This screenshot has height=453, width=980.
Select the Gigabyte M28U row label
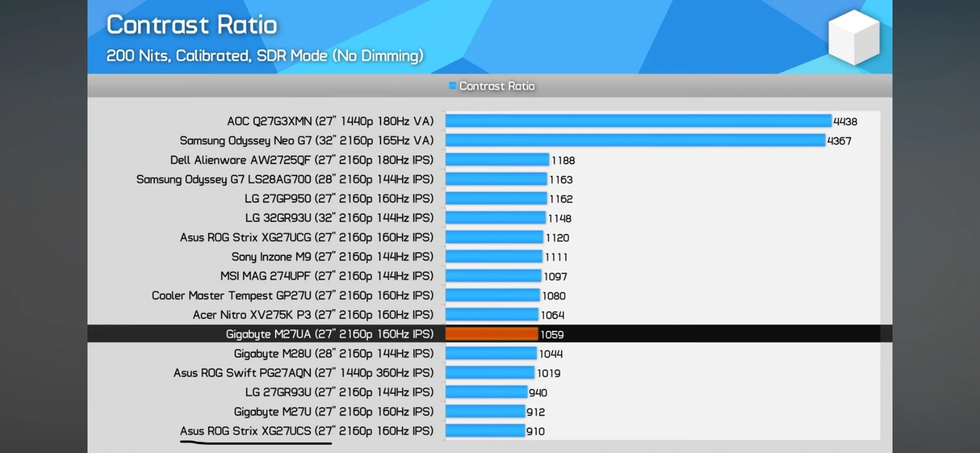334,353
